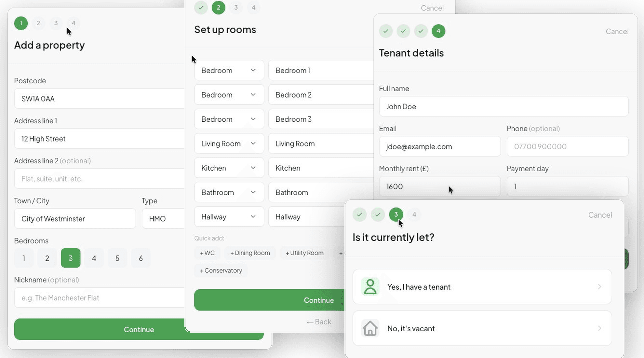Click step 2 circle in Add a property

coord(38,23)
